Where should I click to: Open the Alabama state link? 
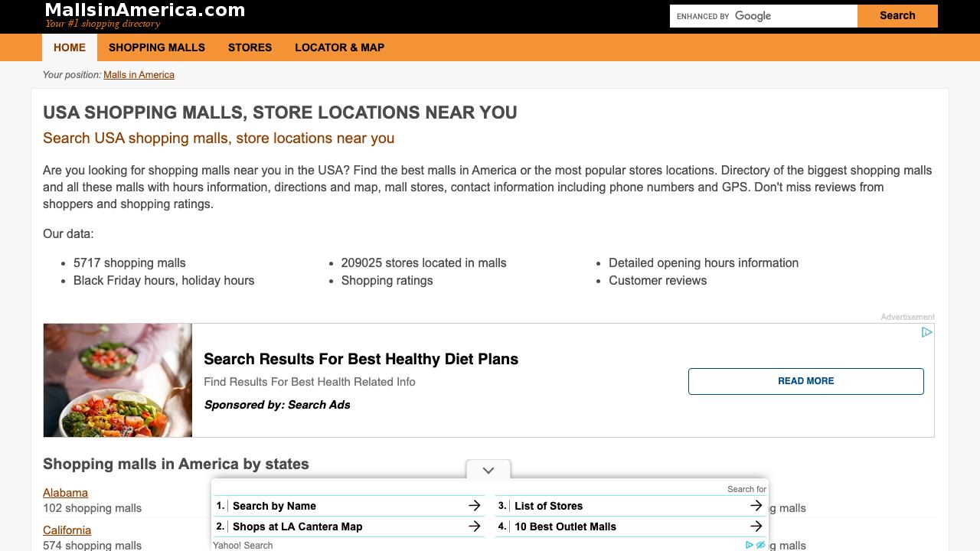click(65, 493)
